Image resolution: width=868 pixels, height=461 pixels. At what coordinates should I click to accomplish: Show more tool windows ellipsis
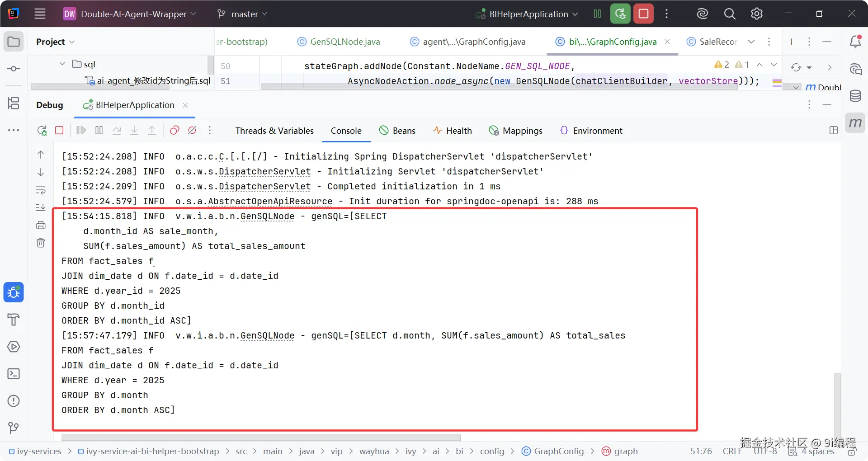(14, 130)
